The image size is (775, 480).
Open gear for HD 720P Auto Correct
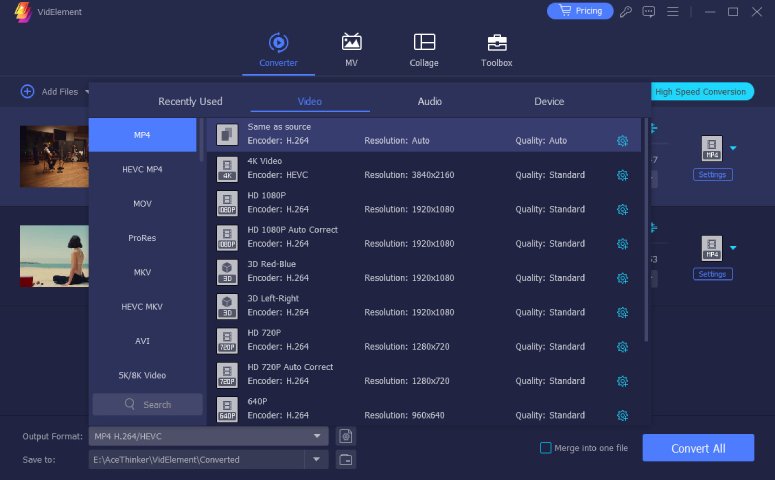coord(622,381)
